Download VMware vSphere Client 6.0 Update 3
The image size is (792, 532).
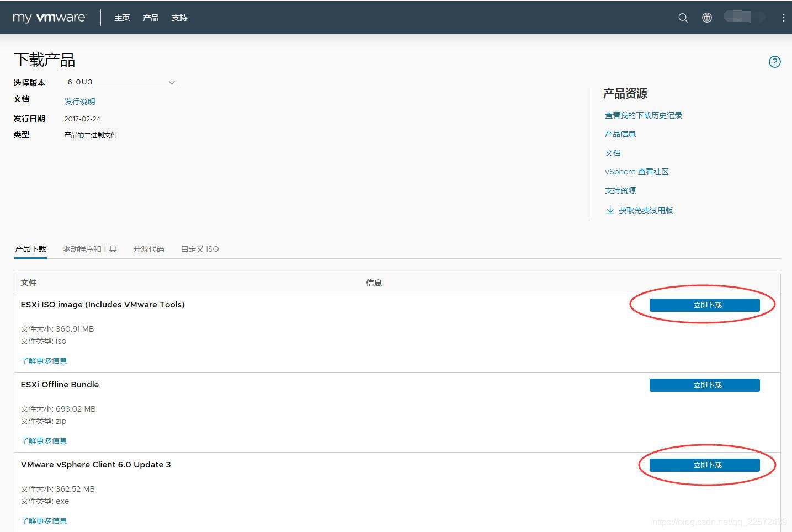point(704,465)
